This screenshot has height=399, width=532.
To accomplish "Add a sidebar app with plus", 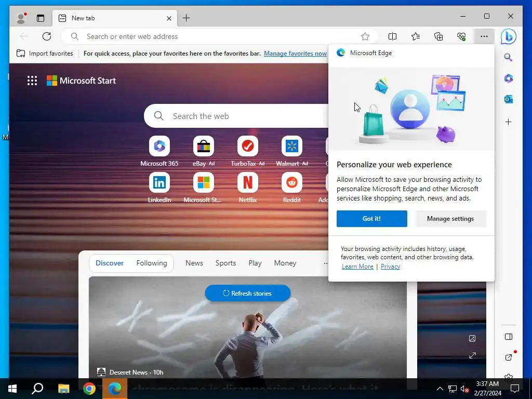I will [x=508, y=122].
